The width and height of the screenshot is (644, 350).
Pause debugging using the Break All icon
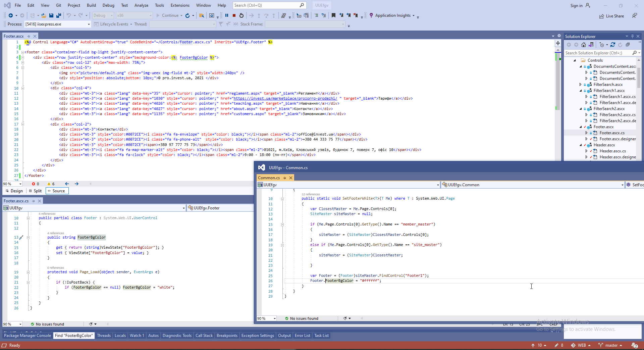coord(227,15)
